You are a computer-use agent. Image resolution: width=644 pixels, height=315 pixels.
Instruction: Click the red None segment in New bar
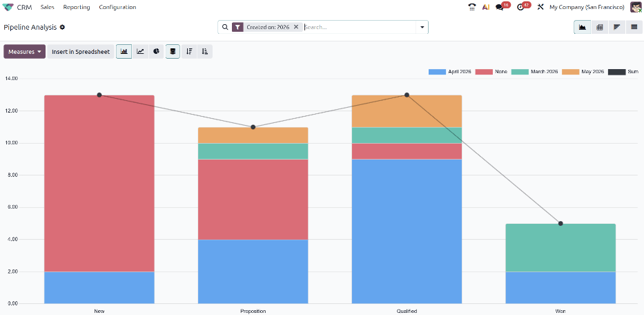pyautogui.click(x=99, y=184)
